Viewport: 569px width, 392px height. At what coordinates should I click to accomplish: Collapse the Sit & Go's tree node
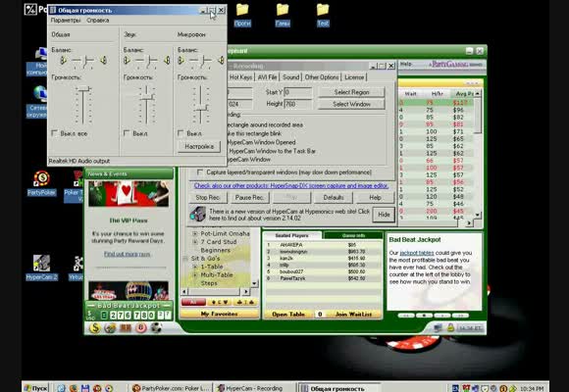coord(185,258)
